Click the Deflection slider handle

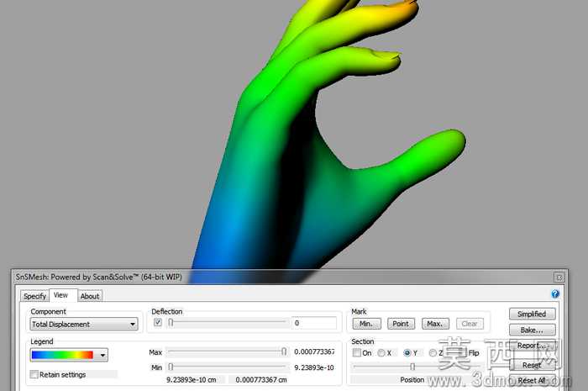coord(171,322)
